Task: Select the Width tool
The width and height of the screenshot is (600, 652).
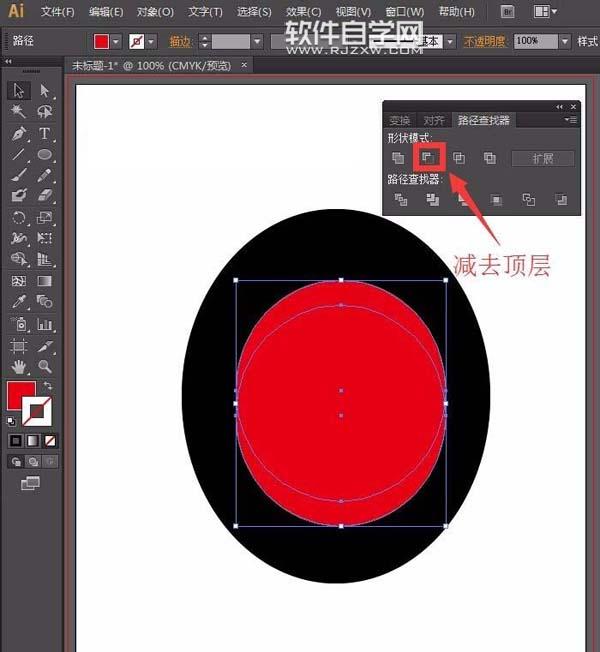Action: [19, 238]
